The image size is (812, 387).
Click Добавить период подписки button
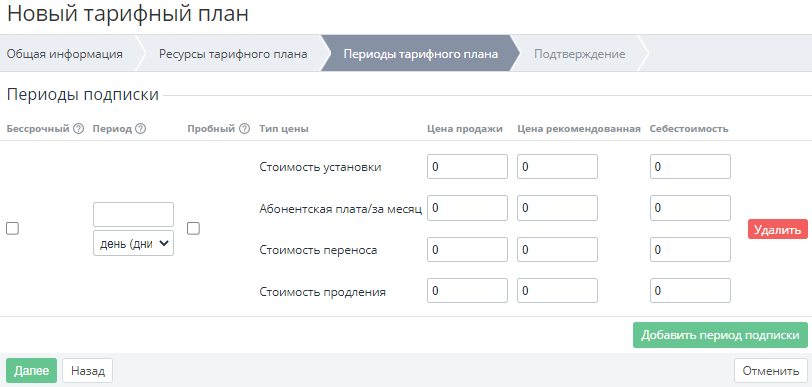720,335
